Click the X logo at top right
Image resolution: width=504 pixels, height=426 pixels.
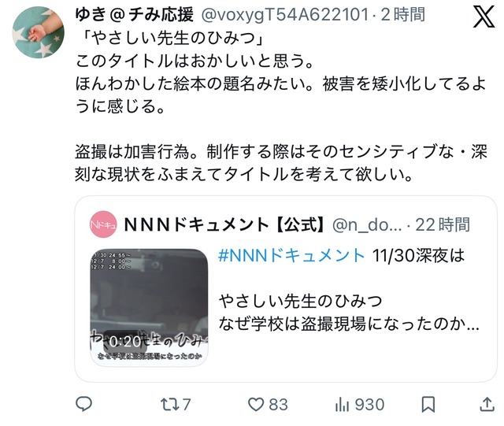[x=484, y=17]
